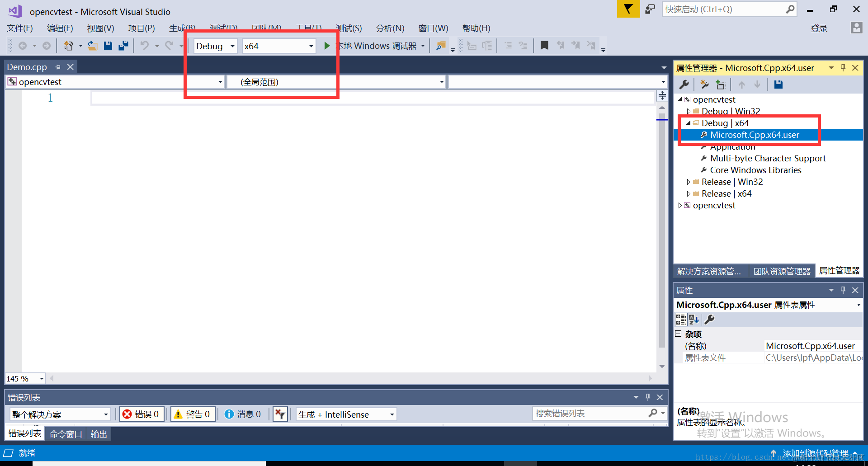Open the Properties wrench in Property Manager toolbar
868x466 pixels.
(684, 85)
